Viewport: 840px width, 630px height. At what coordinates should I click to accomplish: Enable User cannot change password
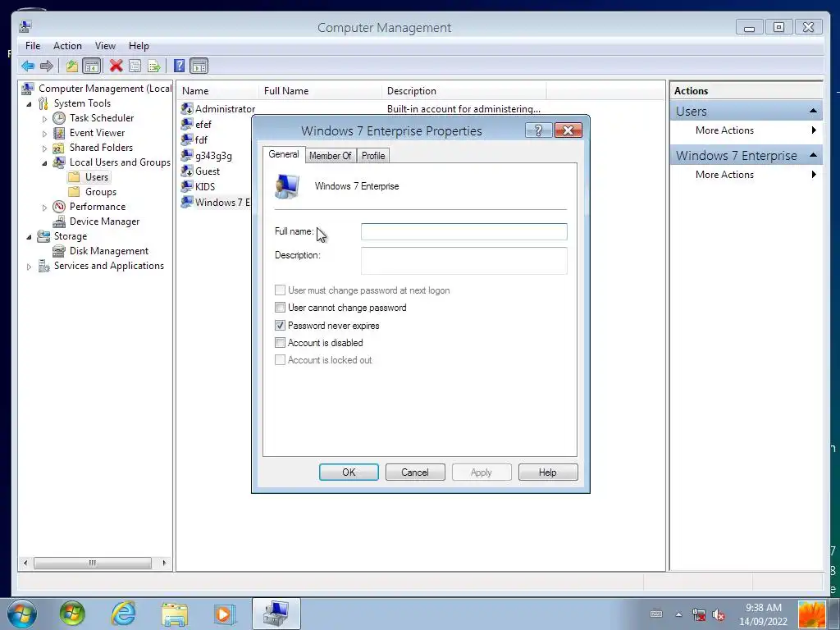(280, 307)
